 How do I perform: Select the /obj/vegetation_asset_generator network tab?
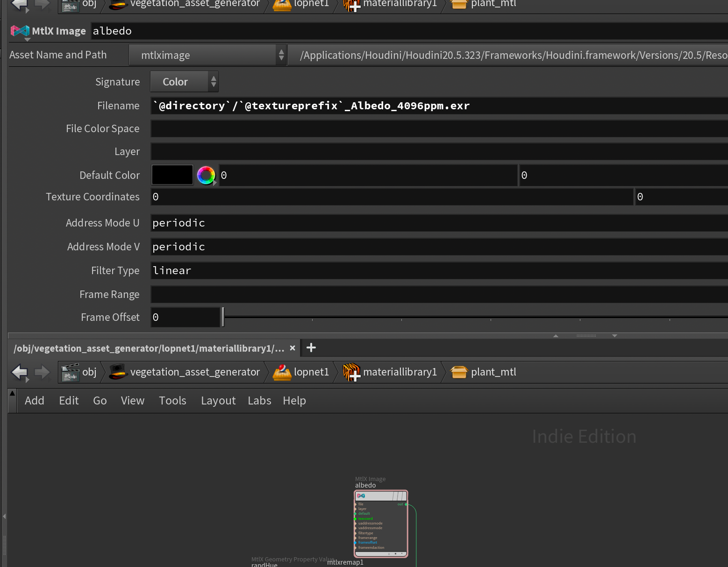pos(149,348)
